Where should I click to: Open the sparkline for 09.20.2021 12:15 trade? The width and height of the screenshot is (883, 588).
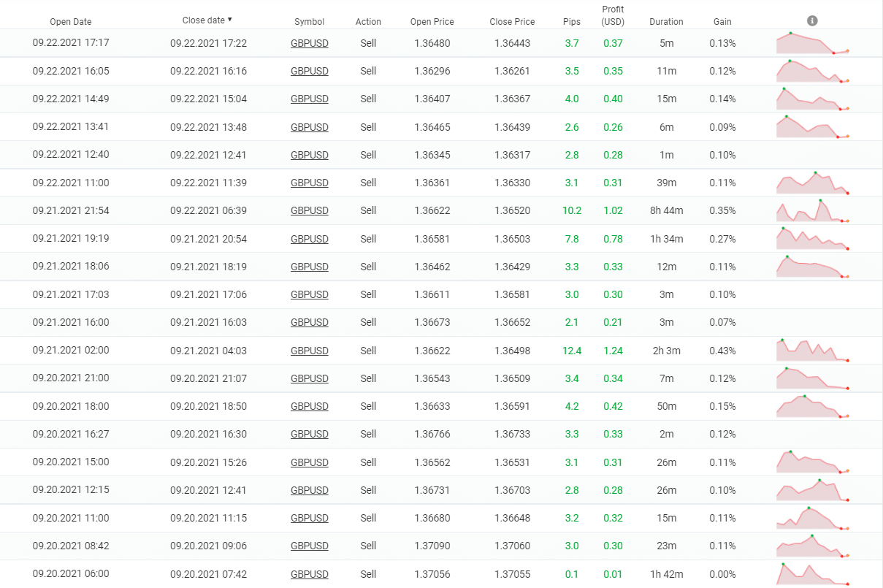pyautogui.click(x=812, y=490)
